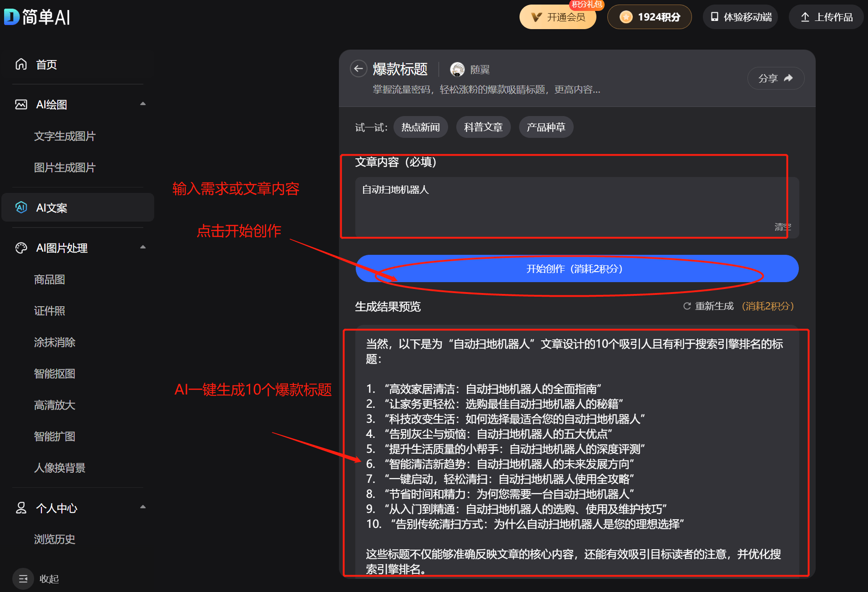Click generated title 6 智能清洁新趋势
This screenshot has height=592, width=868.
pyautogui.click(x=500, y=464)
